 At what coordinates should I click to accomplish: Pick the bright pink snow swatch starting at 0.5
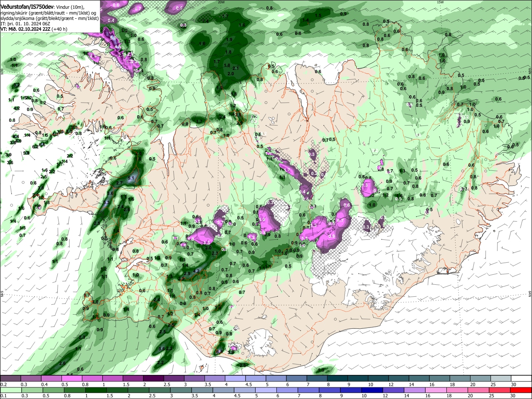tap(71, 379)
